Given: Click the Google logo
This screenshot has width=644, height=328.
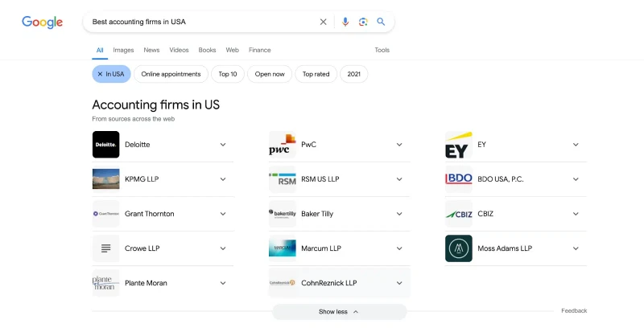Looking at the screenshot, I should 43,23.
